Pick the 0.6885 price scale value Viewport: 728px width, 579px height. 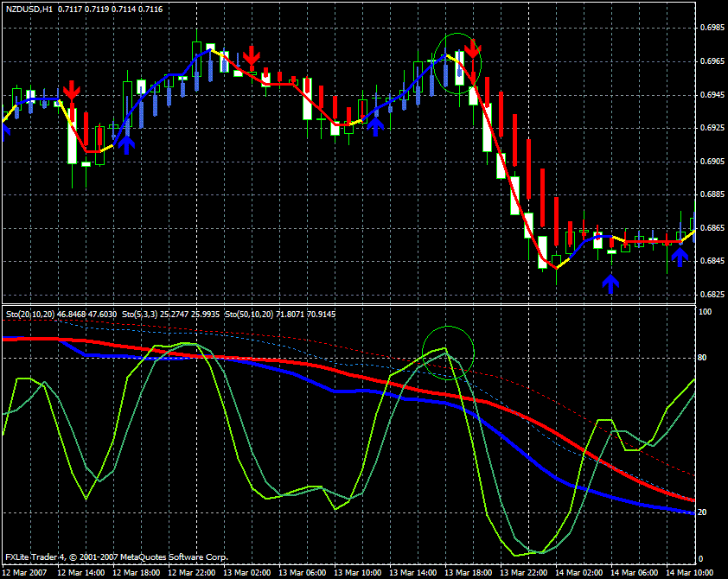(712, 194)
